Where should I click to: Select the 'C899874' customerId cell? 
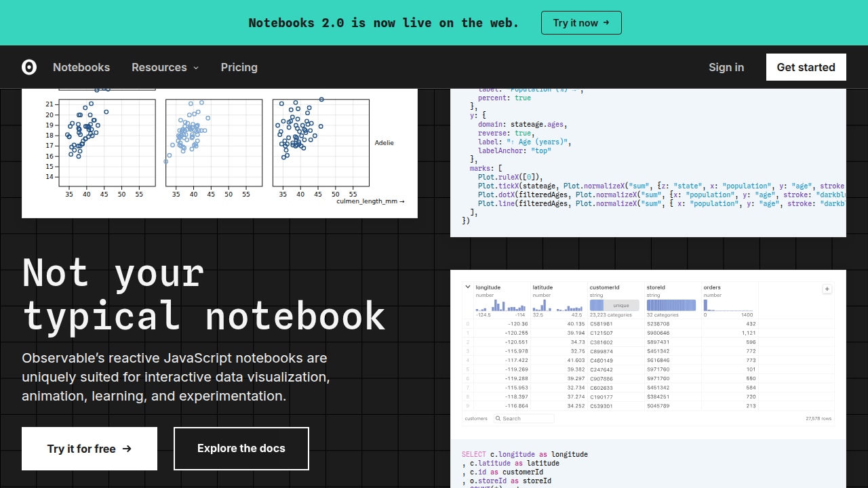point(601,351)
